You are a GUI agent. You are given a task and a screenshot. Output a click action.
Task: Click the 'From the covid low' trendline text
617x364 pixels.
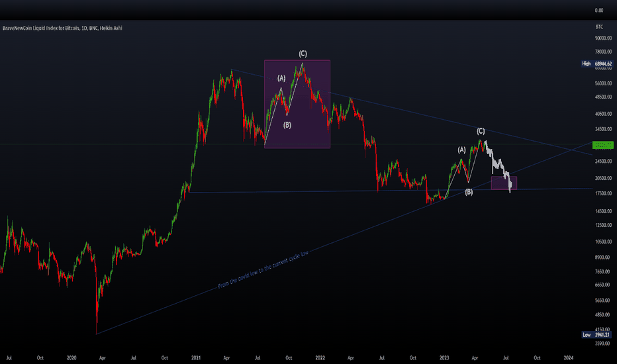[x=263, y=269]
